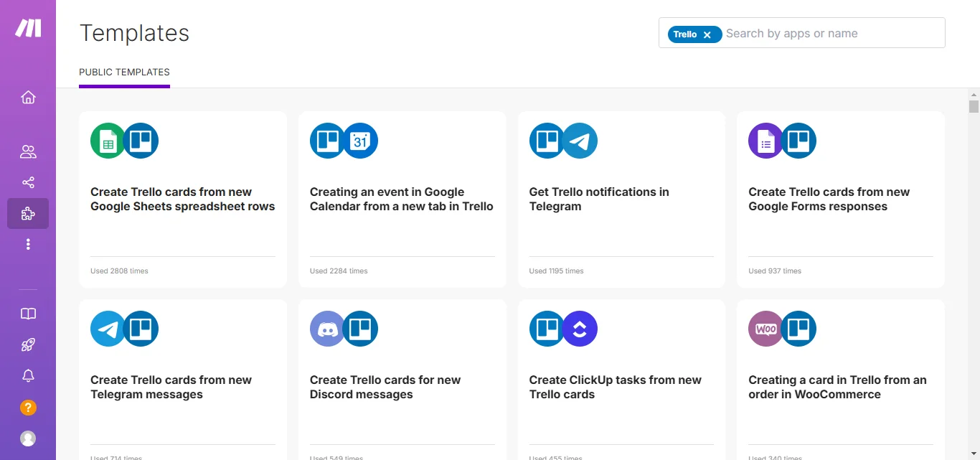Screen dimensions: 980x460
Task: Open Help via the orange question mark
Action: 28,407
